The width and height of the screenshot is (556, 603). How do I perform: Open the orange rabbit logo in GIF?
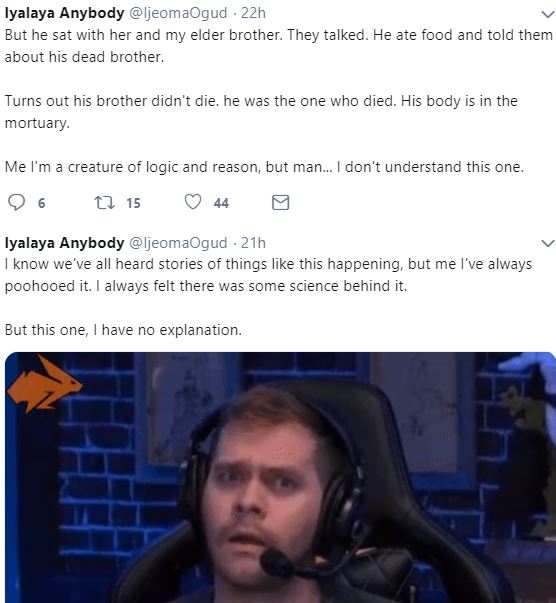click(44, 383)
